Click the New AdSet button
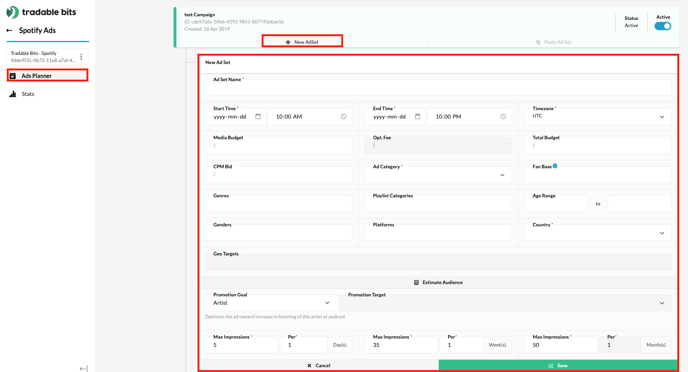 pos(302,42)
